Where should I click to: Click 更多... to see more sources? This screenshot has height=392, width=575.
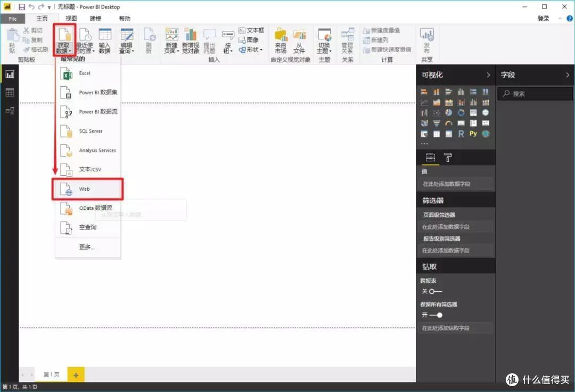tap(88, 247)
